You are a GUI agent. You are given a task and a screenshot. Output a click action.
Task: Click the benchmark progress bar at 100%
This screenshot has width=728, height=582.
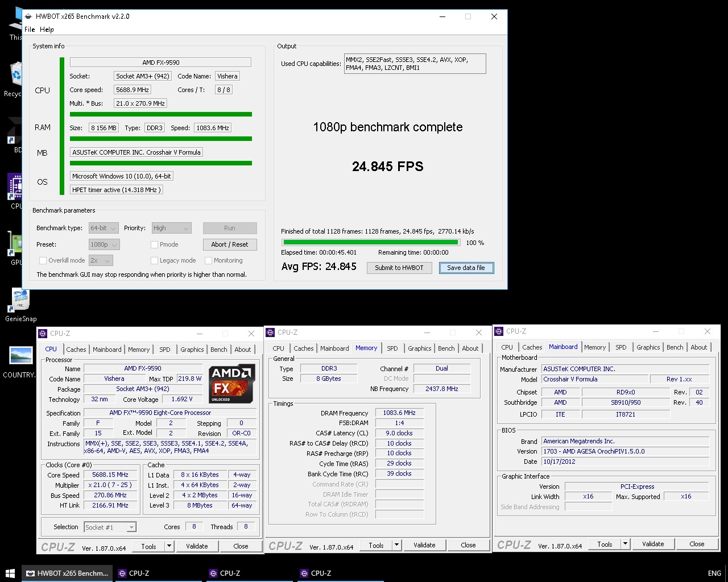(x=370, y=243)
